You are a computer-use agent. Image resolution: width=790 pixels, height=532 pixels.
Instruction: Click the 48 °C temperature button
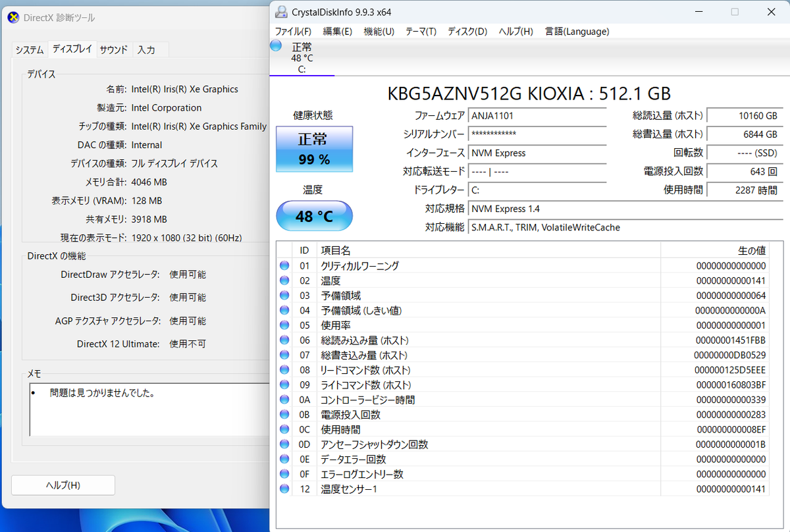(x=314, y=216)
